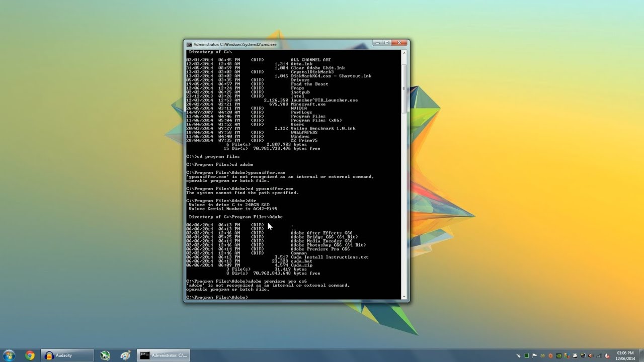644x362 pixels.
Task: Click the white clapperboard-style tray icon
Action: [575, 356]
